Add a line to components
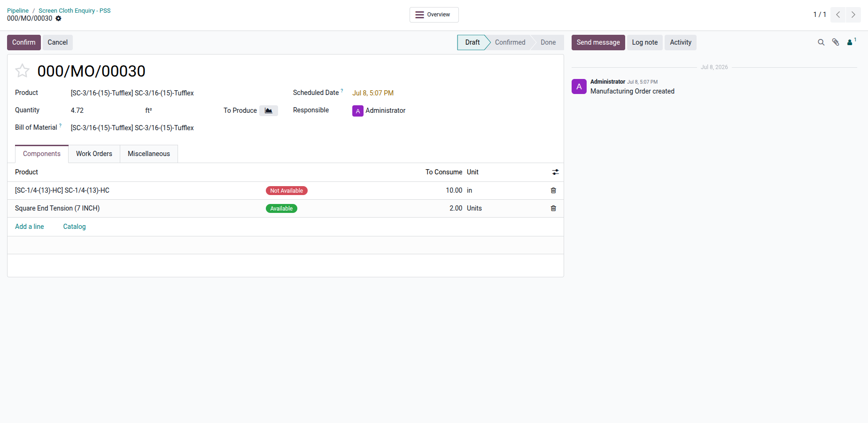 pyautogui.click(x=30, y=227)
